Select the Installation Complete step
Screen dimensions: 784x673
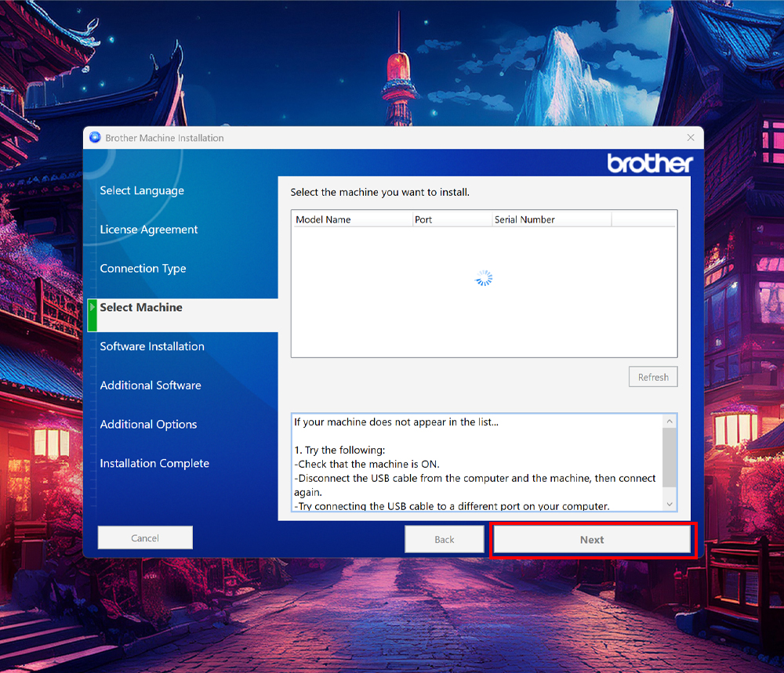point(154,463)
